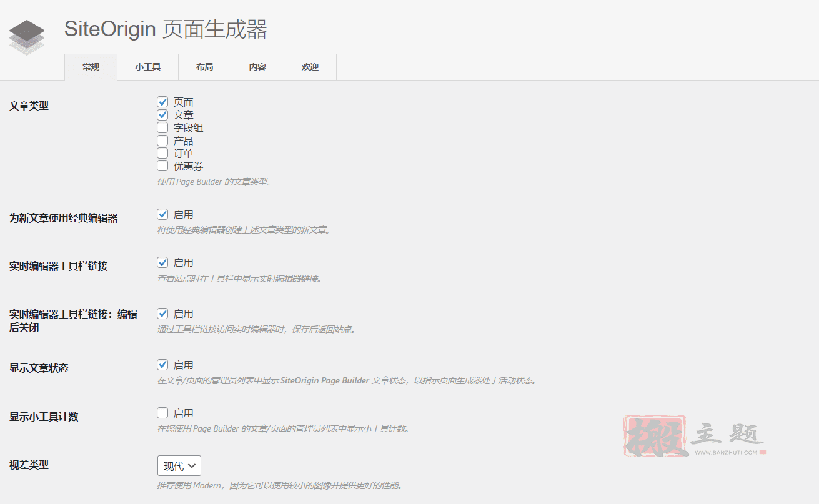
Task: Open the 欢迎 tab
Action: click(x=310, y=67)
